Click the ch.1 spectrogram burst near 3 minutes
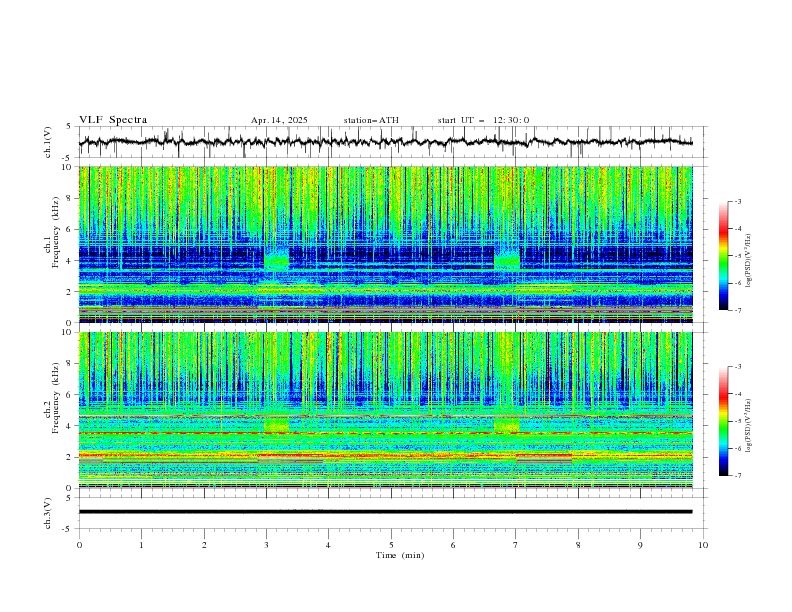 coord(276,260)
